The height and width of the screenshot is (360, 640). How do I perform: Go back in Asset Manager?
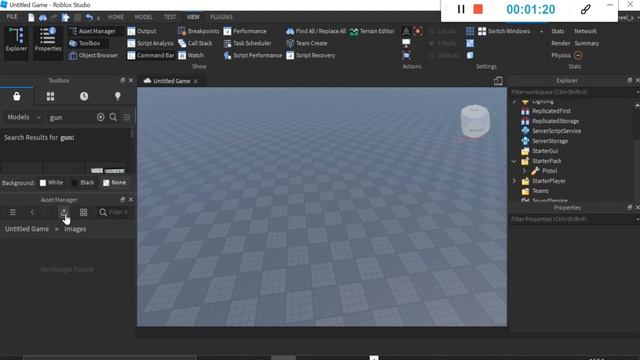click(x=32, y=212)
